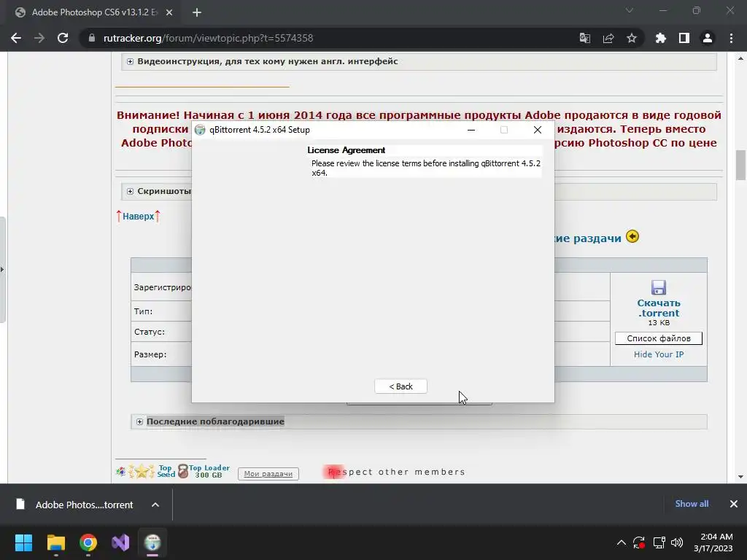Click the page vertical scrollbar thumb

point(740,165)
